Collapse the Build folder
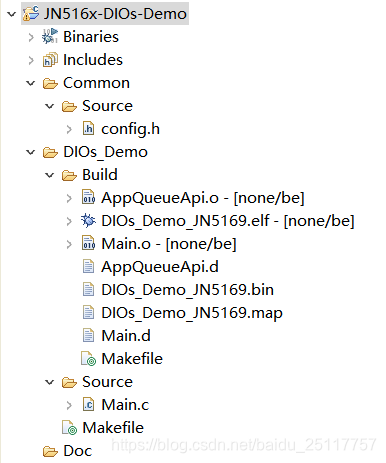Viewport: 386px width, 463px height. [50, 175]
